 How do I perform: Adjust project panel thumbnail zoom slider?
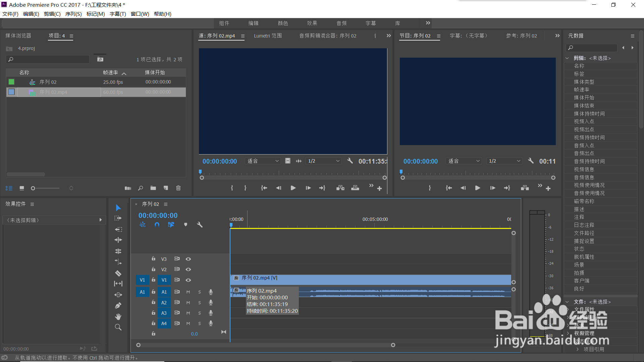pyautogui.click(x=33, y=188)
